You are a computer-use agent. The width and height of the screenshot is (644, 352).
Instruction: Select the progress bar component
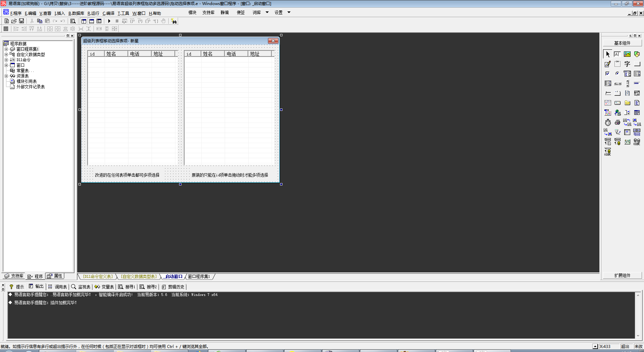(x=637, y=83)
